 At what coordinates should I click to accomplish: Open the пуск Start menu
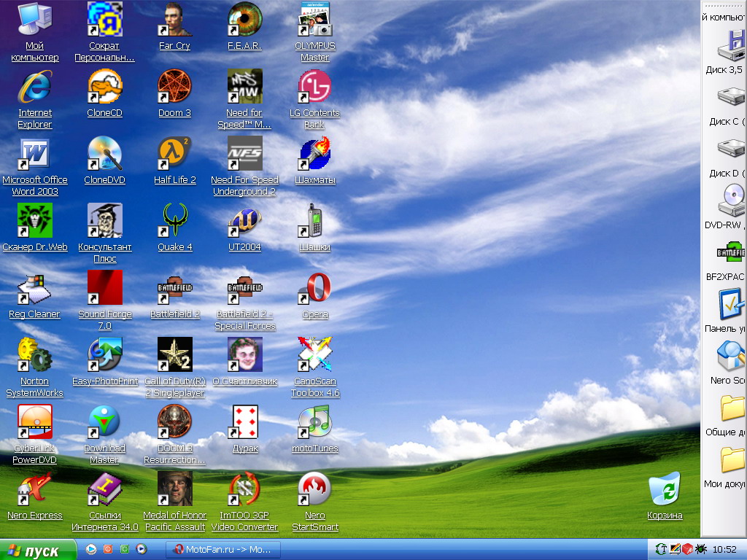point(38,550)
